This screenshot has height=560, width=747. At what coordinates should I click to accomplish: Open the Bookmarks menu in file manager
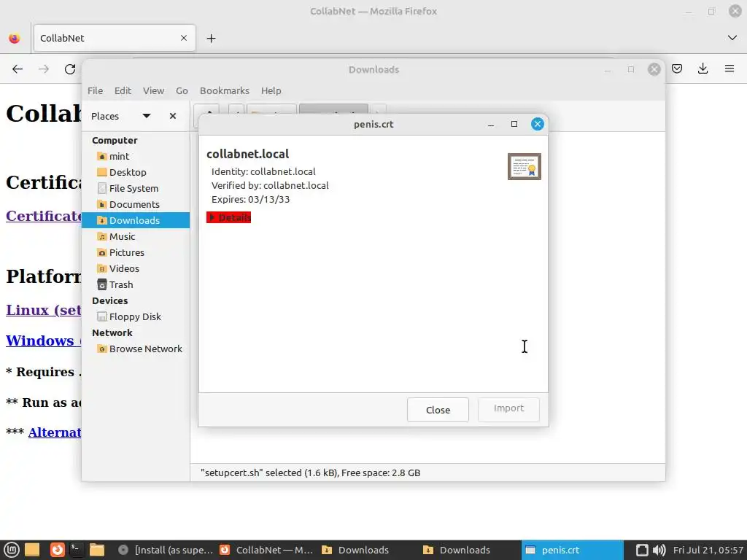click(x=225, y=90)
